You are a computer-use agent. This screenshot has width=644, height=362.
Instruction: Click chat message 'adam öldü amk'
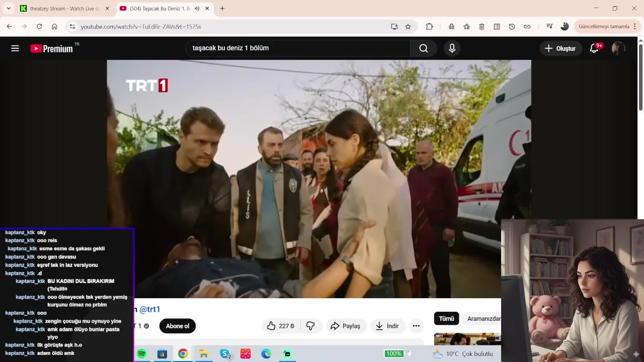55,353
